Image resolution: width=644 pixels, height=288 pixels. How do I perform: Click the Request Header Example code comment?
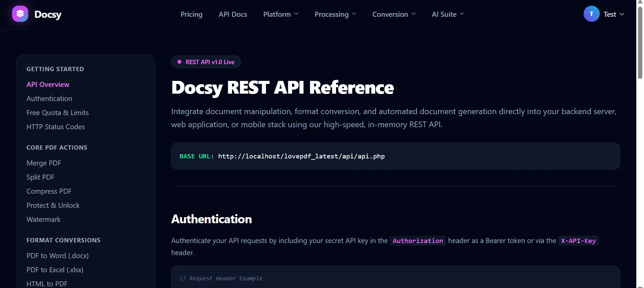221,278
